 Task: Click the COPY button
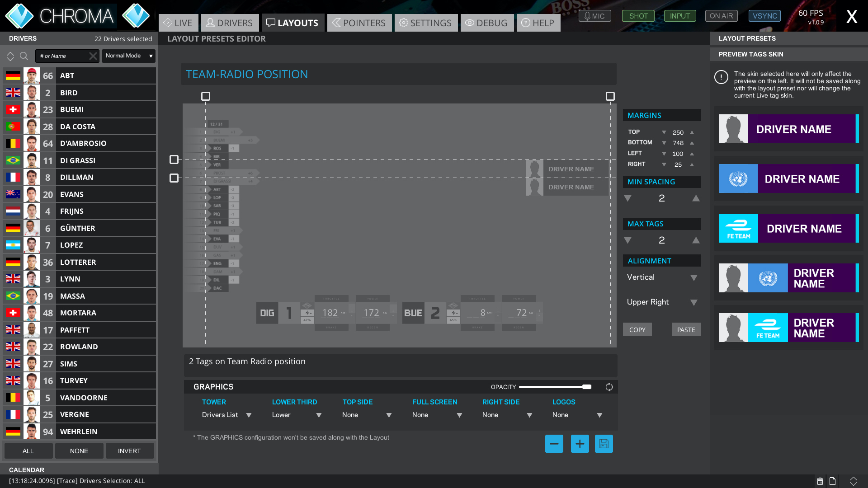(x=637, y=330)
